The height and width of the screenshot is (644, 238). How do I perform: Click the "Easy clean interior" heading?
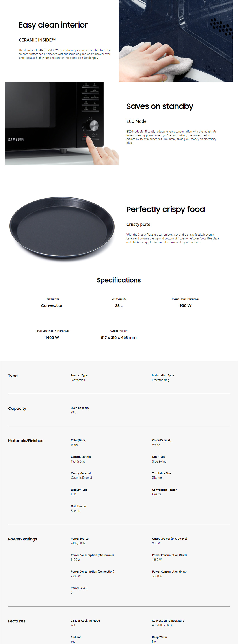click(53, 25)
